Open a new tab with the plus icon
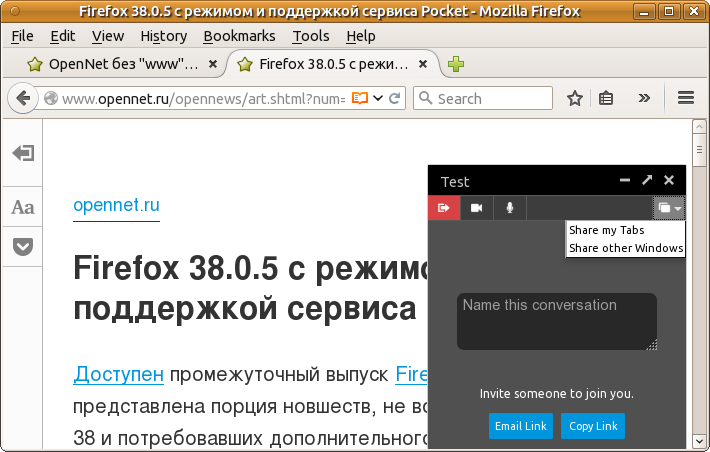 pos(456,64)
